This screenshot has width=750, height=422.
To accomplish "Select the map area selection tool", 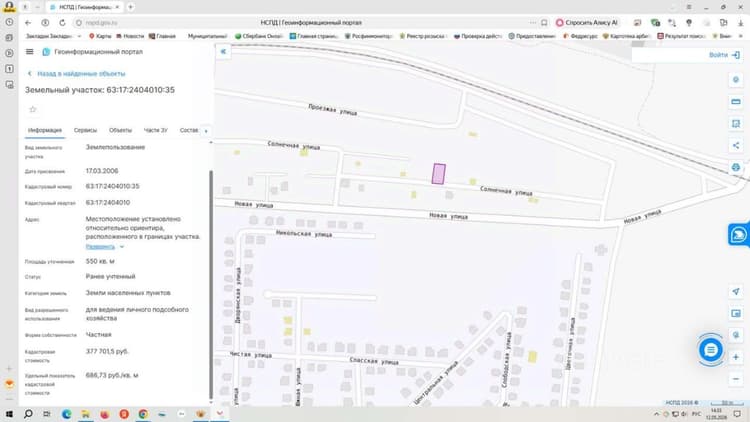I will coord(736,123).
